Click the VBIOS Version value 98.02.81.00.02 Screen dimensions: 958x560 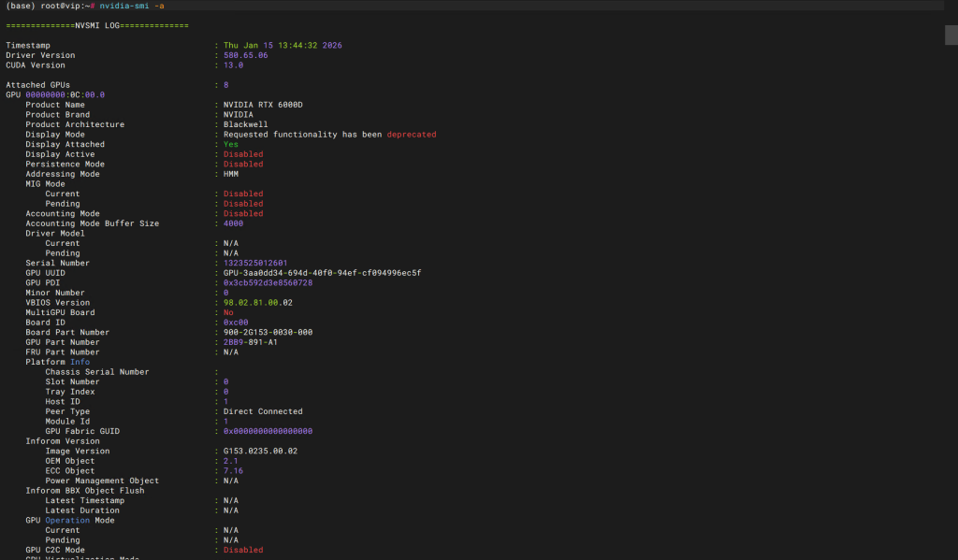[257, 302]
